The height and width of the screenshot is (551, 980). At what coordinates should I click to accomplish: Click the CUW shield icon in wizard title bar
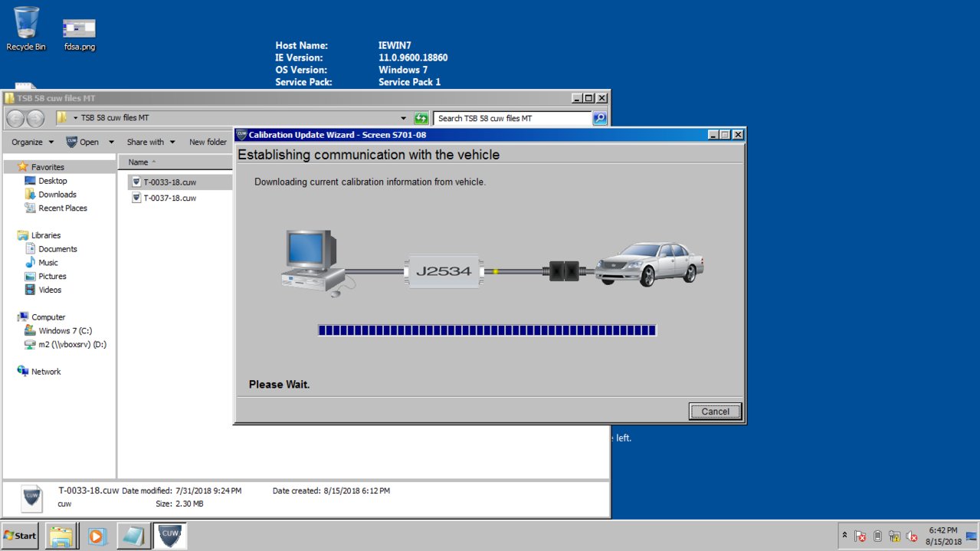pyautogui.click(x=241, y=135)
